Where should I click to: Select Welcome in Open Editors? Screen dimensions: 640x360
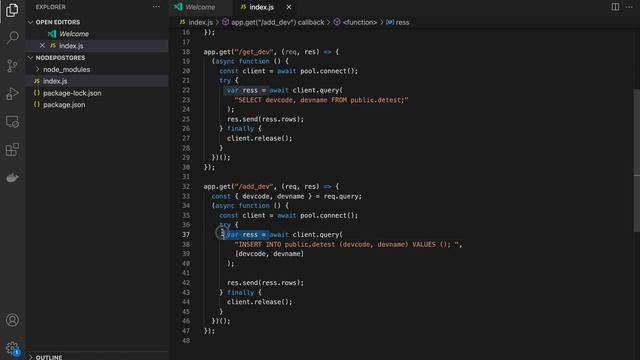click(74, 34)
